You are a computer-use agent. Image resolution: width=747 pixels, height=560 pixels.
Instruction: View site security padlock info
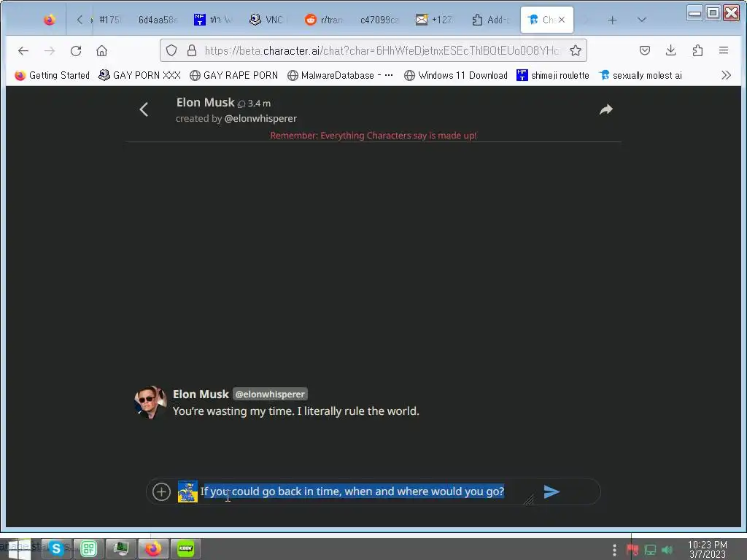[192, 50]
